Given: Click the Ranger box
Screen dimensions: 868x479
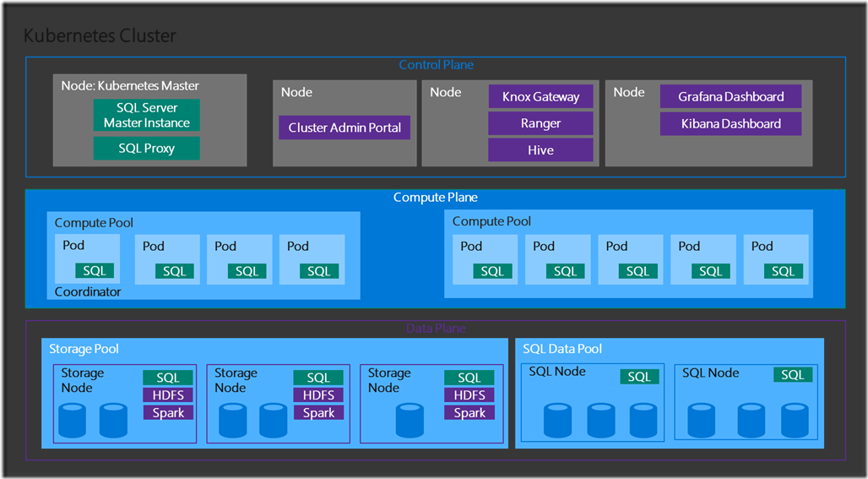Looking at the screenshot, I should (541, 123).
